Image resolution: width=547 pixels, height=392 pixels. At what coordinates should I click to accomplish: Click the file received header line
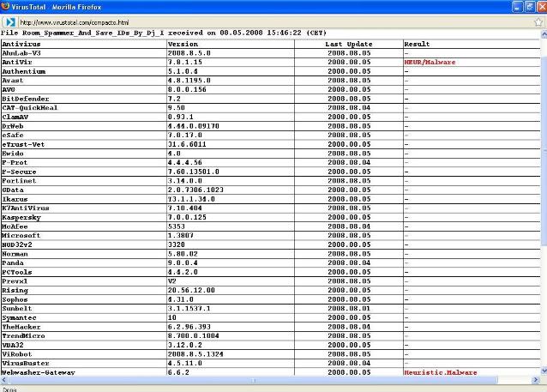[163, 33]
